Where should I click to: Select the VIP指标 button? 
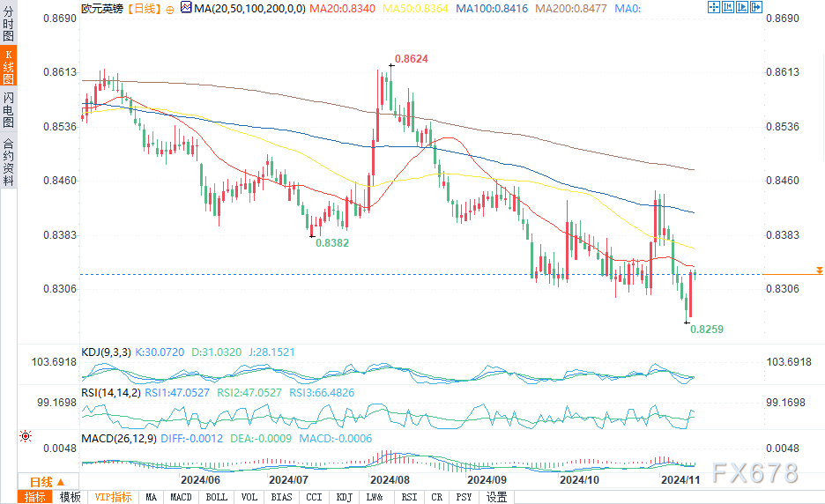[113, 497]
